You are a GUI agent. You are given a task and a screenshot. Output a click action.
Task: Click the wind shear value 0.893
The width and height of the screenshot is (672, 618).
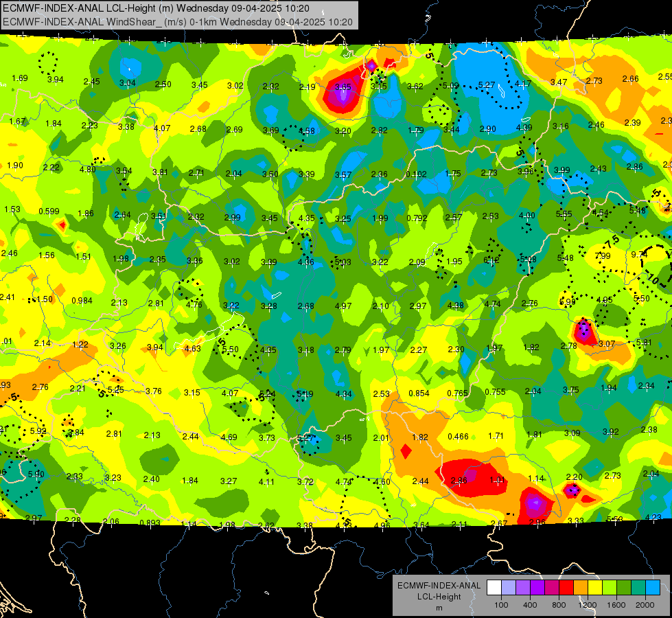point(150,523)
